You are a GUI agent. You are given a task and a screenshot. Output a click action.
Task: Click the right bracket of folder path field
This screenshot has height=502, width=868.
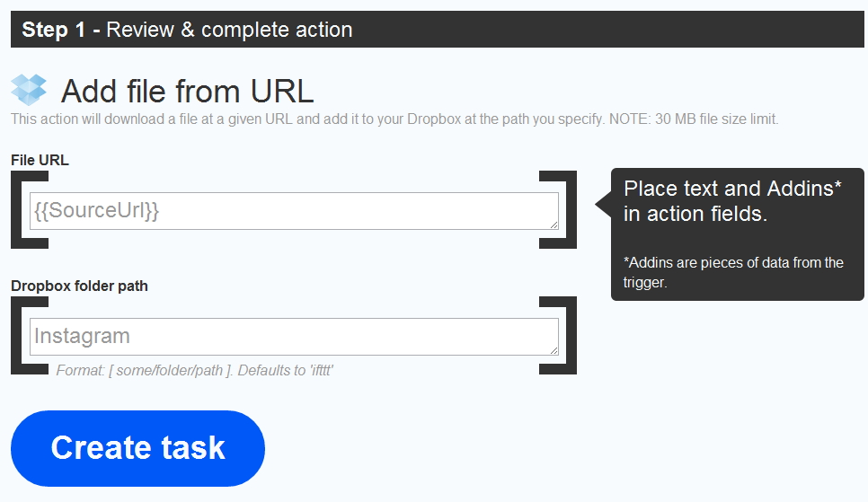pos(570,335)
